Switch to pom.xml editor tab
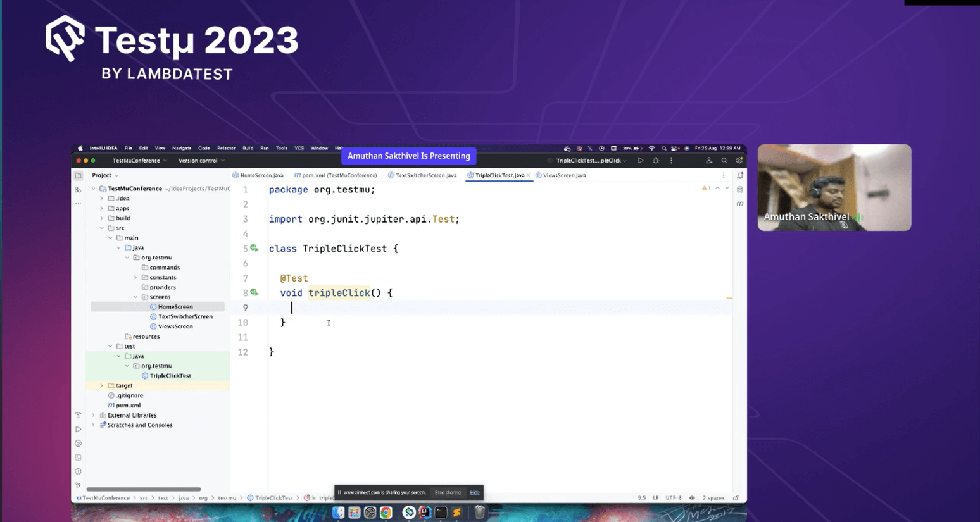This screenshot has height=522, width=980. click(x=336, y=175)
